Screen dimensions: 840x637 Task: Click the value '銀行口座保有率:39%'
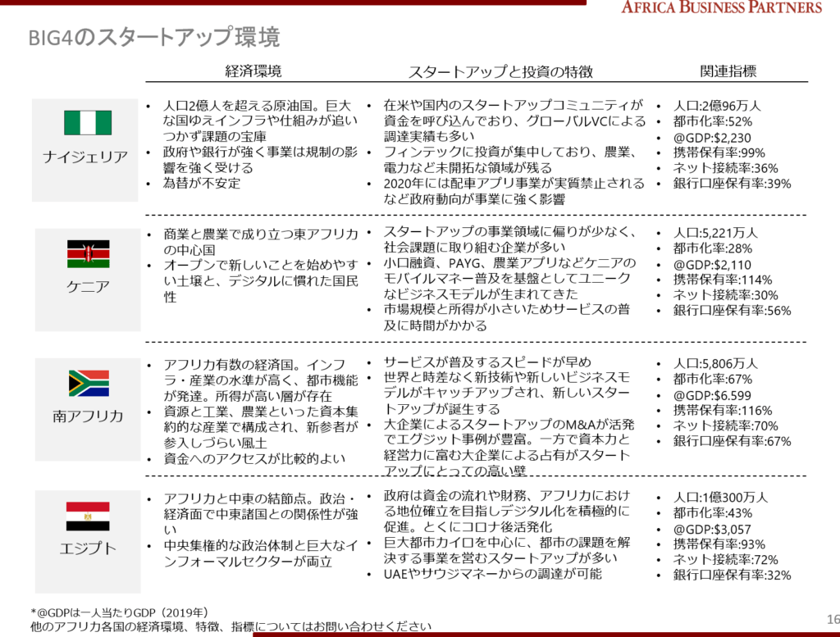732,184
